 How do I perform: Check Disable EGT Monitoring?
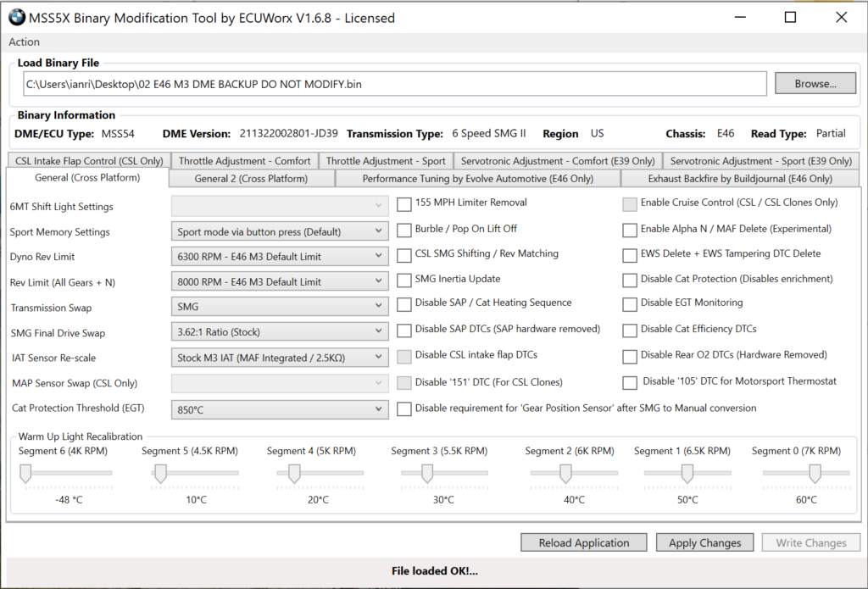click(630, 304)
